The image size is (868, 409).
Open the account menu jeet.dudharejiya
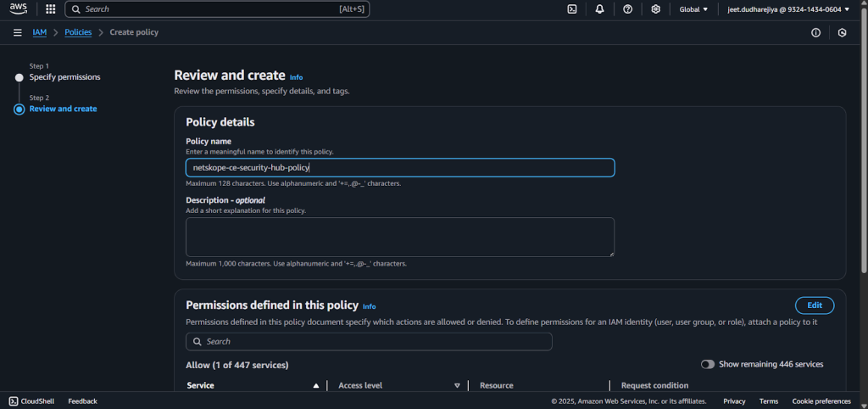[787, 8]
